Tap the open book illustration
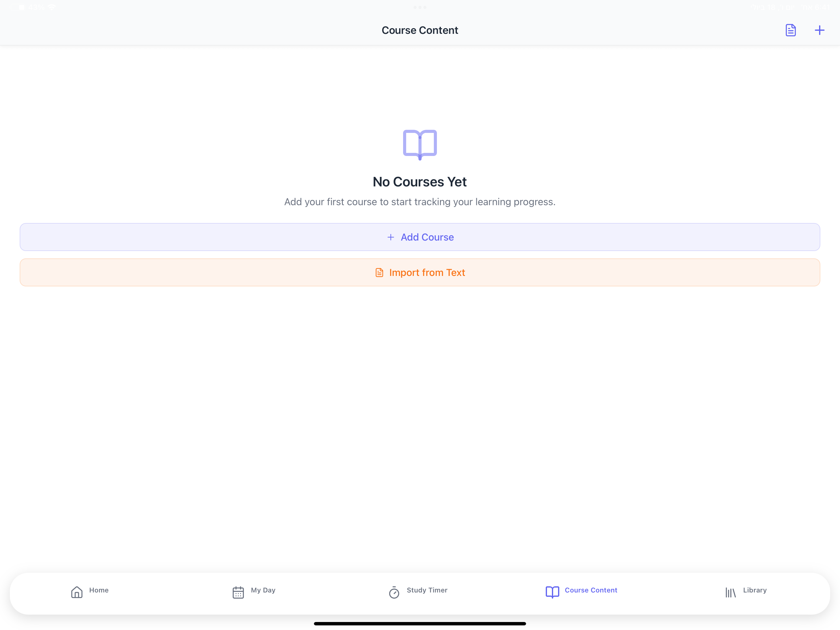Screen dimensions: 840x630 pos(420,145)
